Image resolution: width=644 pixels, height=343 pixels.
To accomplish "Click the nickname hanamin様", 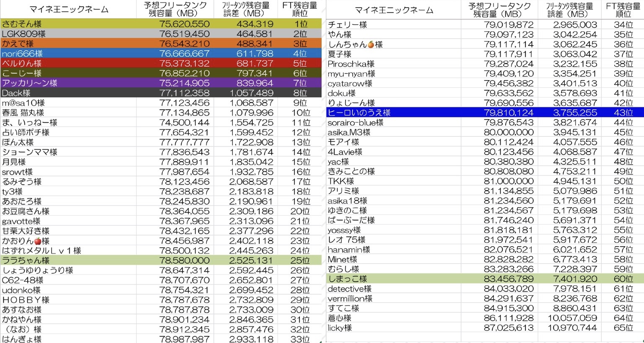I will [349, 250].
